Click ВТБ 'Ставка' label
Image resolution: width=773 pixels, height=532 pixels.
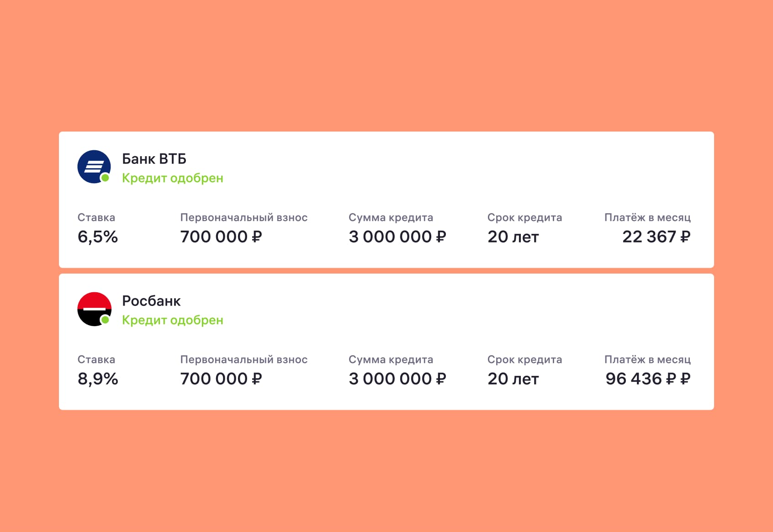96,217
